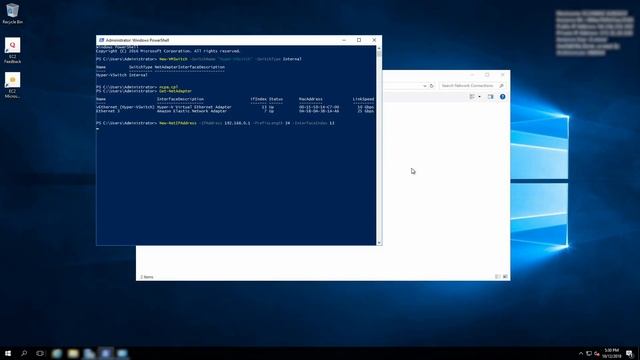Image resolution: width=640 pixels, height=360 pixels.
Task: Toggle the preview pane in Network Connections
Action: (491, 97)
